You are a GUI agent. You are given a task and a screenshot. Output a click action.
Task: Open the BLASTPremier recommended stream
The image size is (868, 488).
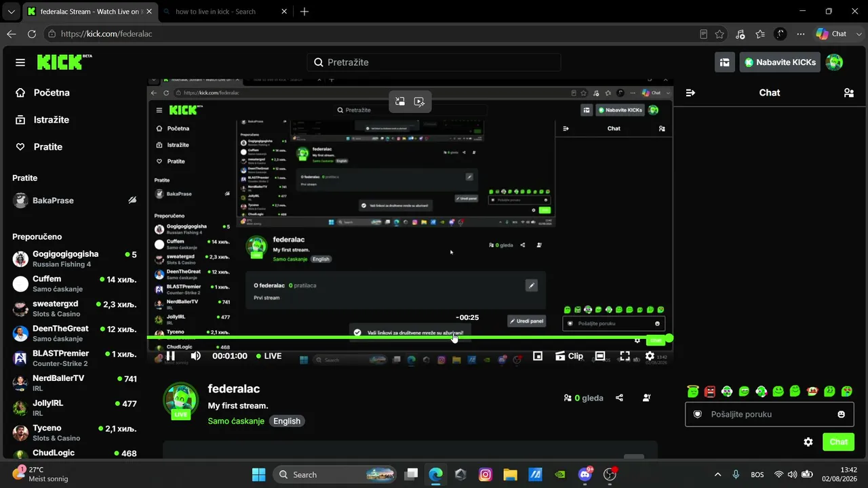[75, 359]
